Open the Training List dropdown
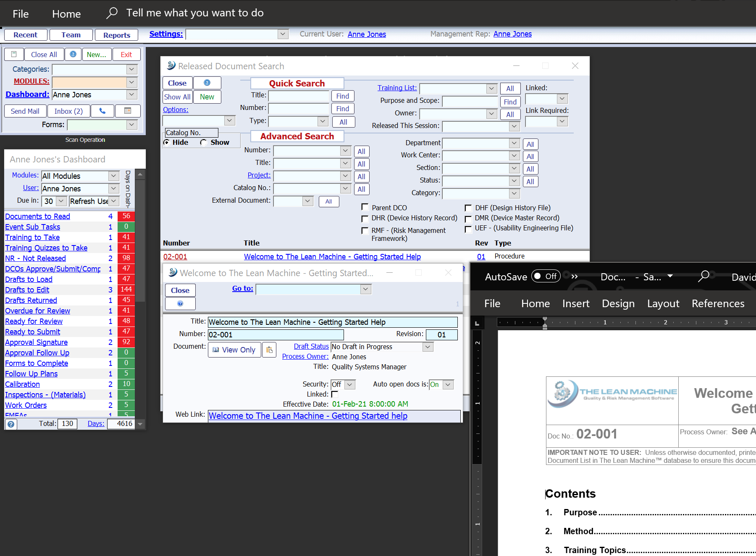Viewport: 756px width, 556px height. (x=492, y=89)
